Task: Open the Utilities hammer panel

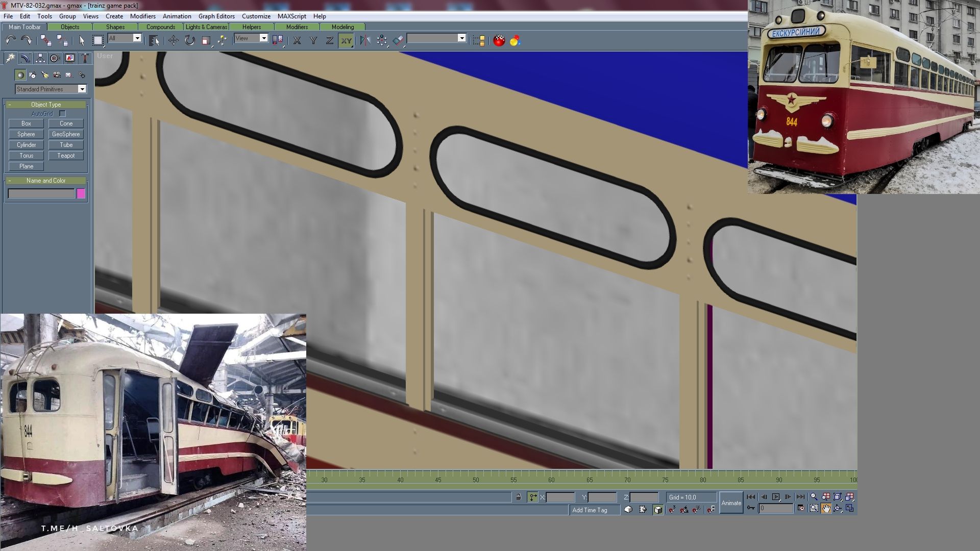Action: [x=85, y=58]
